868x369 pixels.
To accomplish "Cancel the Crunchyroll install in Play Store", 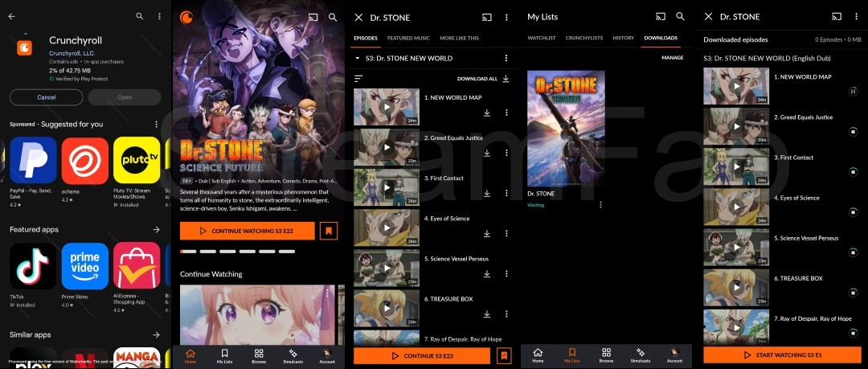I will point(47,97).
